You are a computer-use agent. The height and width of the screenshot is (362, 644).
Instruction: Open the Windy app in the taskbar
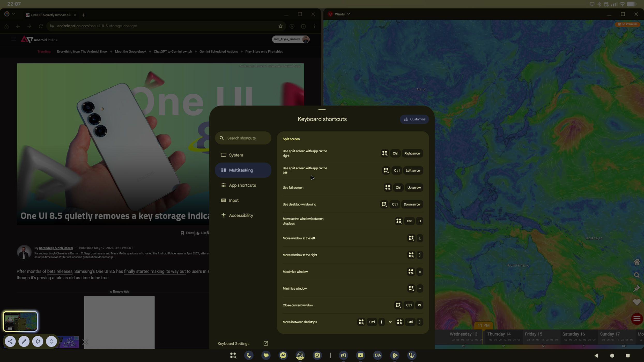(412, 355)
